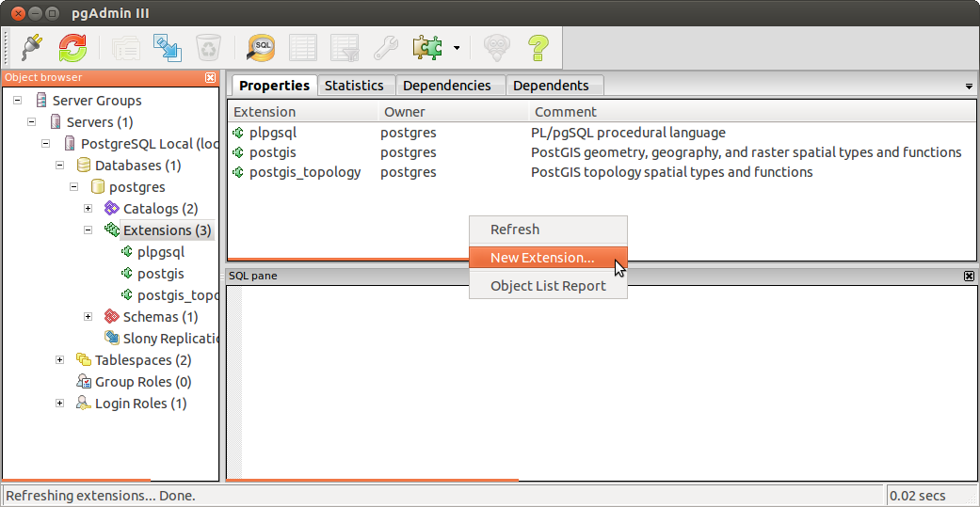
Task: Close the Object browser panel
Action: pos(211,77)
